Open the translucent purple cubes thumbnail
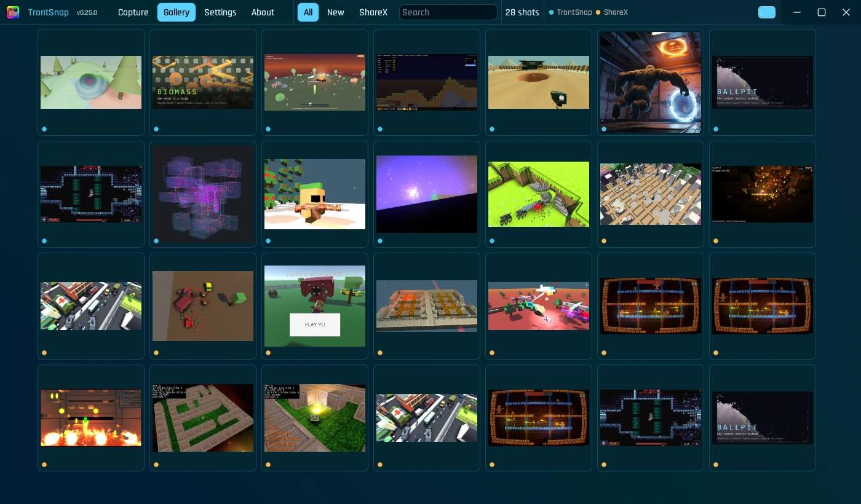The image size is (861, 504). (203, 194)
